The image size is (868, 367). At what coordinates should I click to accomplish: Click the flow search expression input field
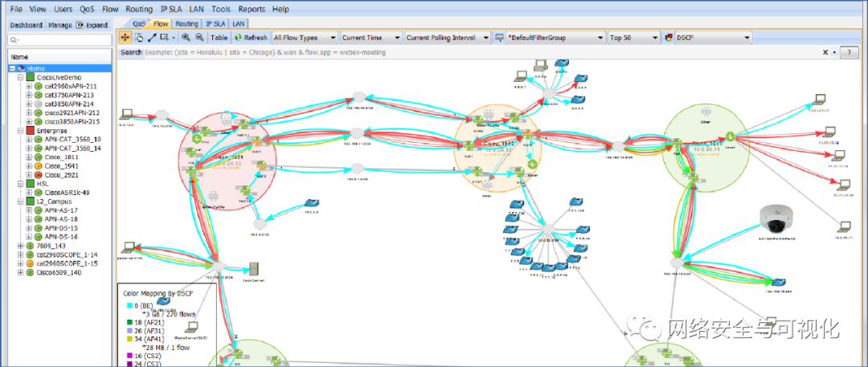click(481, 52)
